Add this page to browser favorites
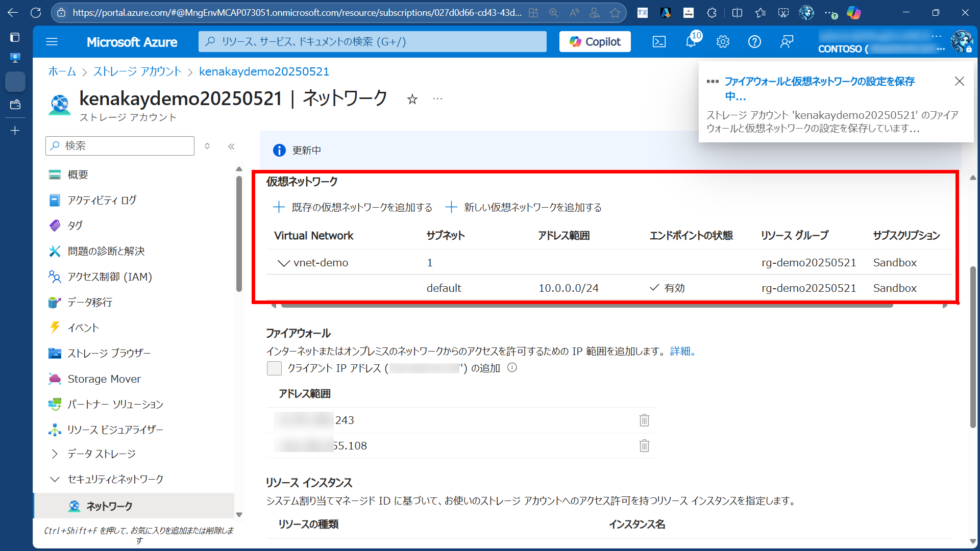This screenshot has width=980, height=551. [615, 13]
